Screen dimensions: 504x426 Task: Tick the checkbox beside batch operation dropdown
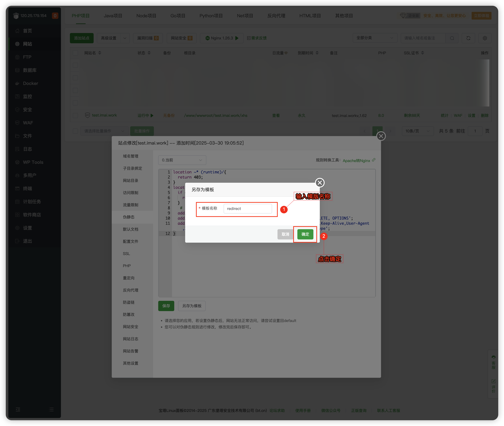[75, 131]
